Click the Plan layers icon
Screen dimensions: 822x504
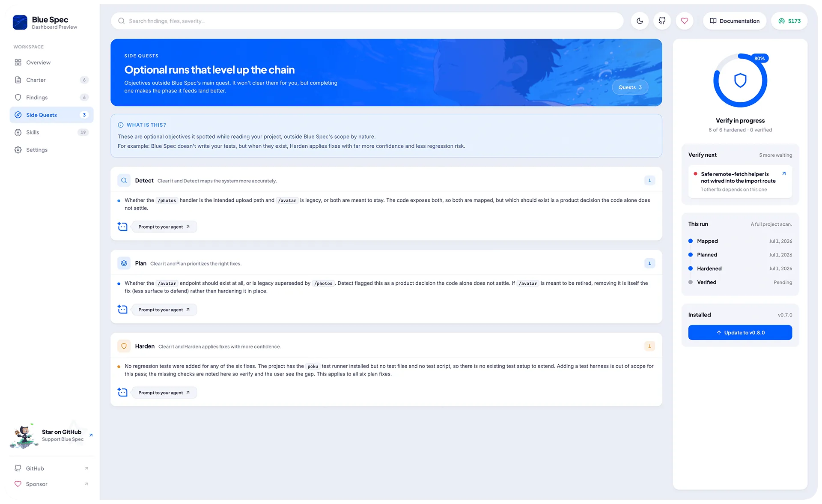pos(124,263)
